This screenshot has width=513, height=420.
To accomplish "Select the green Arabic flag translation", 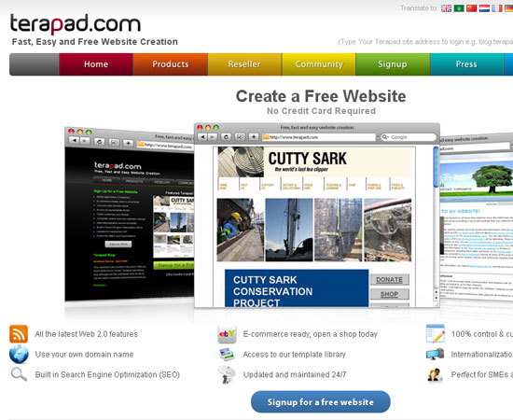I will (459, 8).
